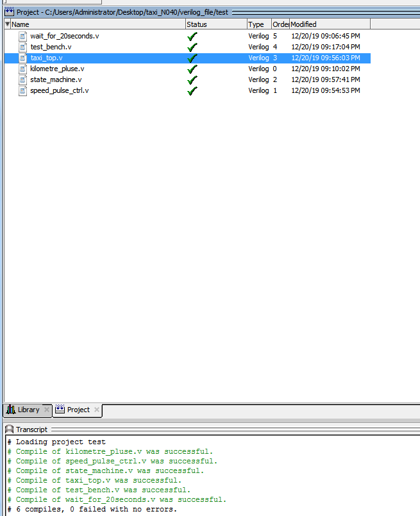The height and width of the screenshot is (516, 420).
Task: Click the Project tab icon
Action: (x=60, y=410)
